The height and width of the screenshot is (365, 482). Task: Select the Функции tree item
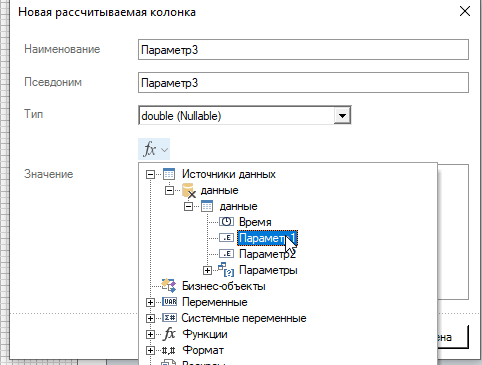click(205, 334)
